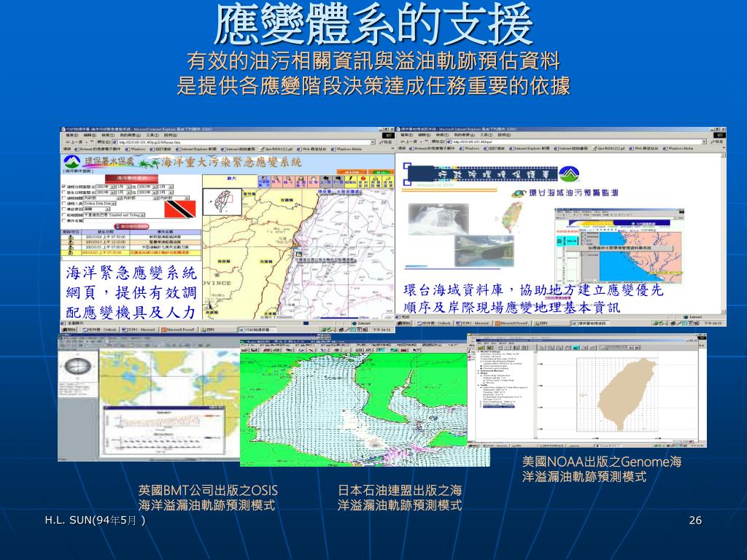
Task: Click the waterfall photo in right page
Action: pyautogui.click(x=438, y=219)
